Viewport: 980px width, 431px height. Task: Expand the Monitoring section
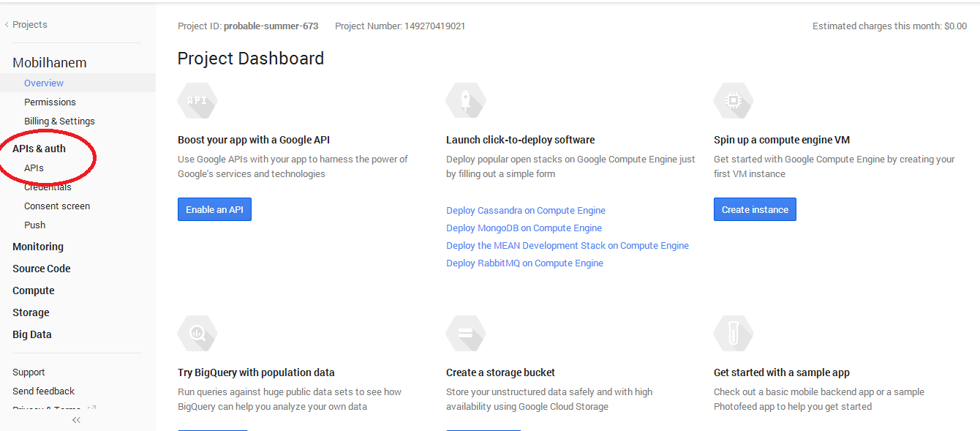tap(38, 247)
